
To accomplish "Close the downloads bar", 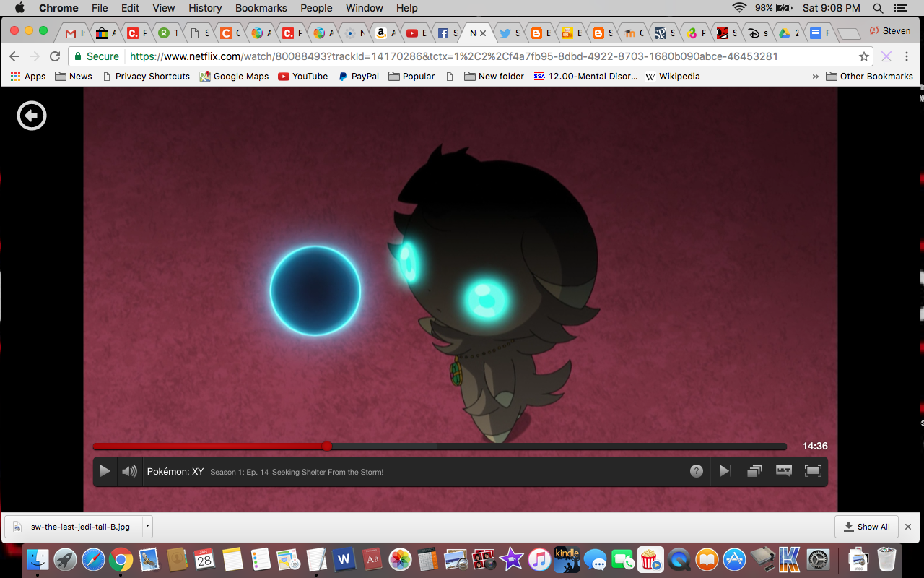I will click(x=908, y=527).
